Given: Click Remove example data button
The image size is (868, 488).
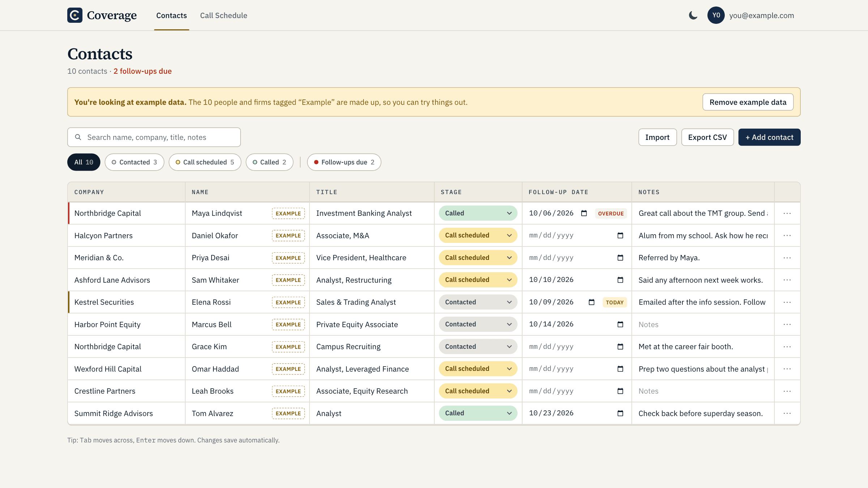Looking at the screenshot, I should coord(748,102).
